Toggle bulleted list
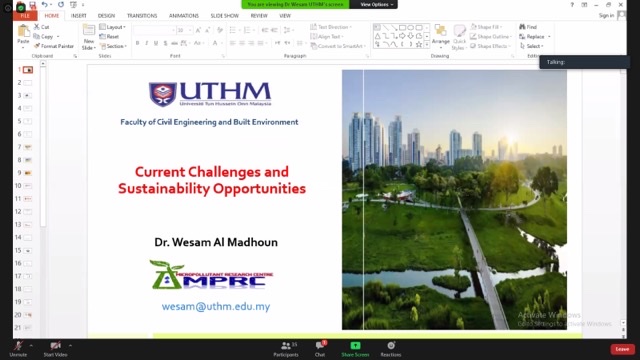The image size is (640, 360). [x=233, y=30]
